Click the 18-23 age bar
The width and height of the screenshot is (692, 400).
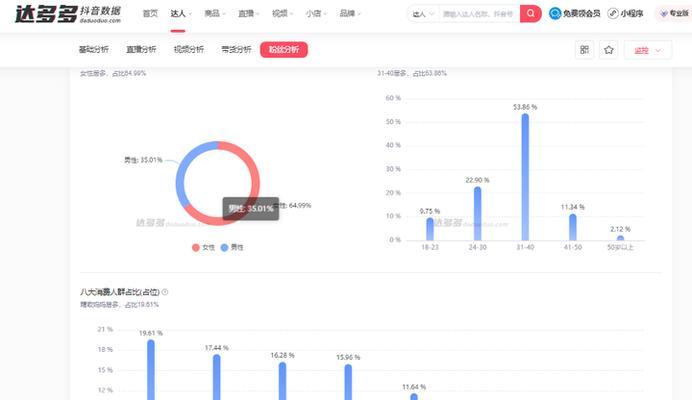click(x=430, y=229)
